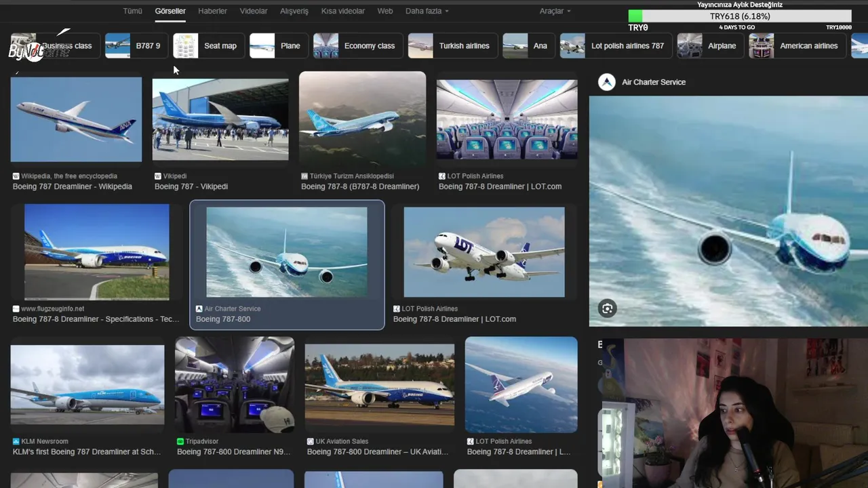Screen dimensions: 868x488
Task: Click the 'Boeing 787 - Vikipedi' title
Action: click(191, 186)
